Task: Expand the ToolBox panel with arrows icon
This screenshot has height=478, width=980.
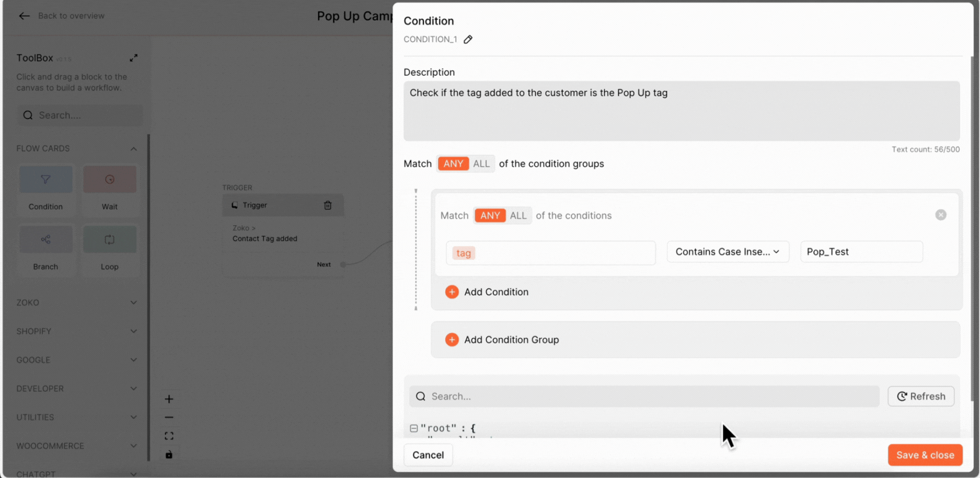Action: [x=134, y=58]
